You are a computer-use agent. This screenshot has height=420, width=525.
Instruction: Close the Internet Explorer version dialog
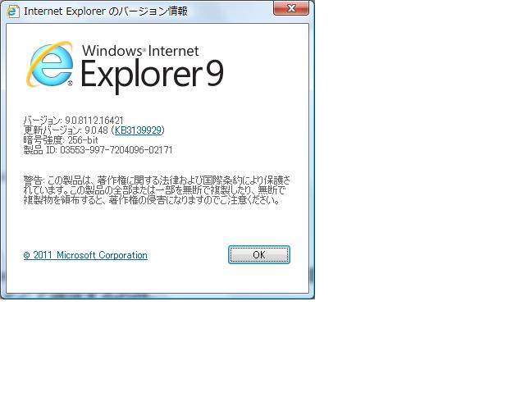click(x=291, y=9)
